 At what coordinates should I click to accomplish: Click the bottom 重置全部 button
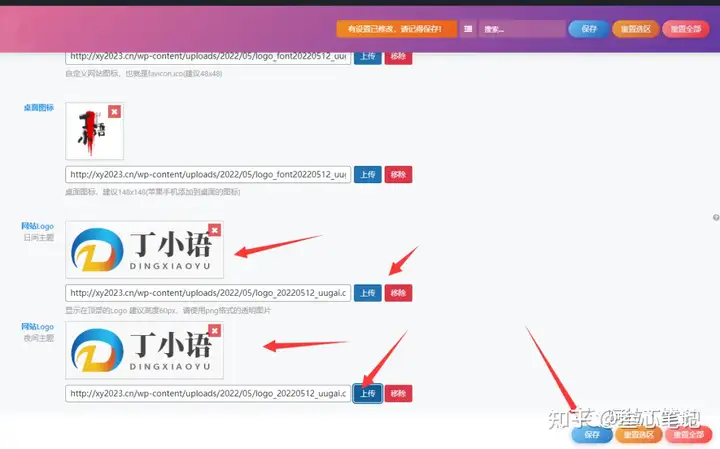(x=688, y=434)
